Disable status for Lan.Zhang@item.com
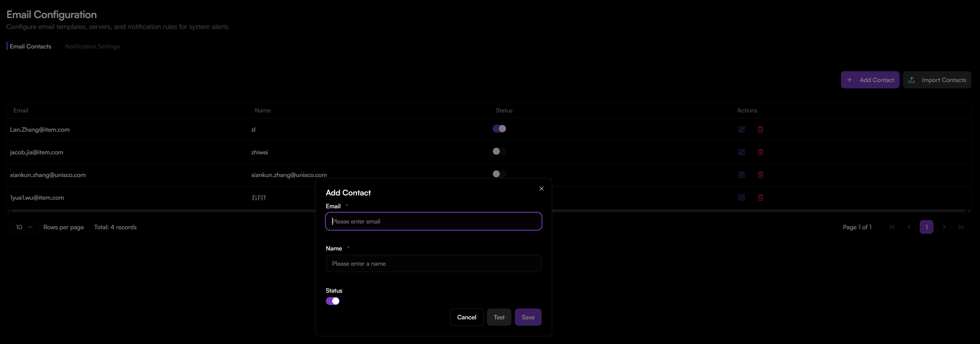The height and width of the screenshot is (344, 980). coord(499,129)
